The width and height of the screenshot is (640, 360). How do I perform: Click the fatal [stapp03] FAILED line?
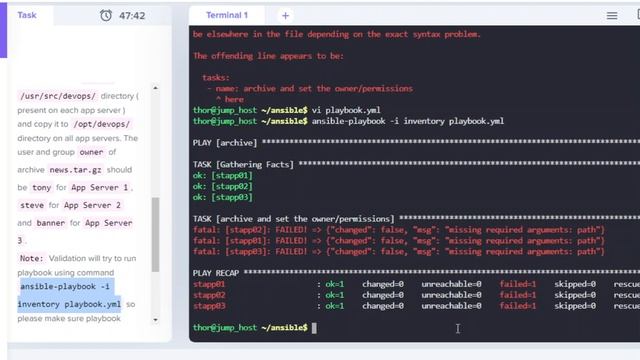click(399, 251)
